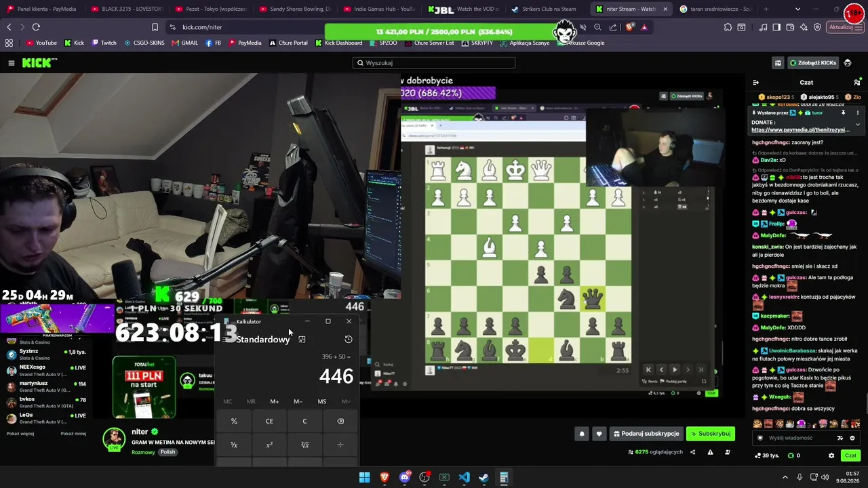Click the Wyszukaj search field on Kick

pos(434,63)
